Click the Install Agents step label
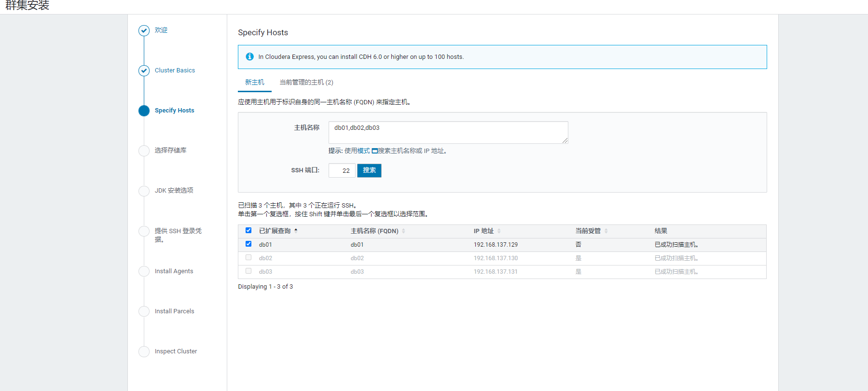Image resolution: width=868 pixels, height=391 pixels. (174, 271)
